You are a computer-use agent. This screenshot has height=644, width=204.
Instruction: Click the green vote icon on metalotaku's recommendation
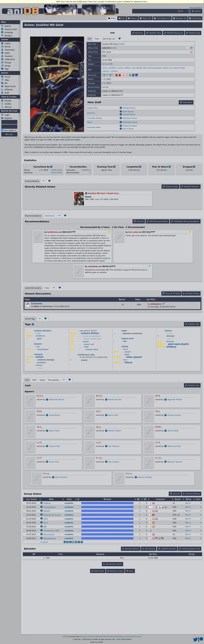pos(150,266)
